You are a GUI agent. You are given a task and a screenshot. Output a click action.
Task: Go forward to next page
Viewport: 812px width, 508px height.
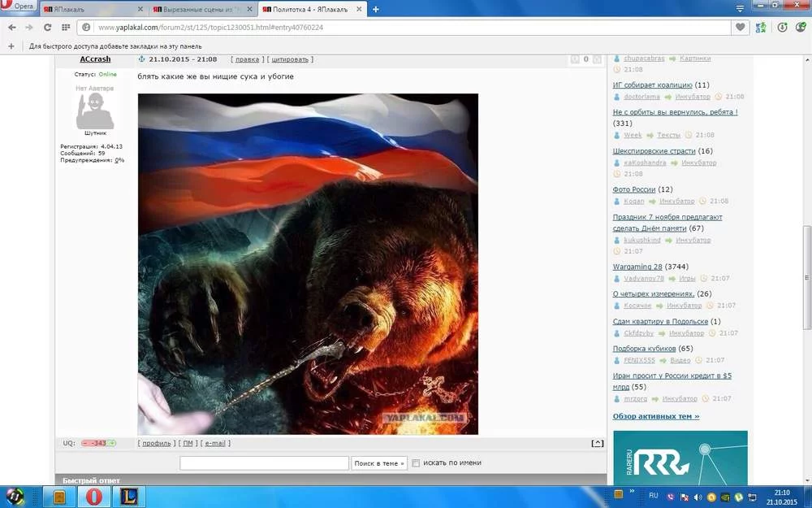[29, 28]
